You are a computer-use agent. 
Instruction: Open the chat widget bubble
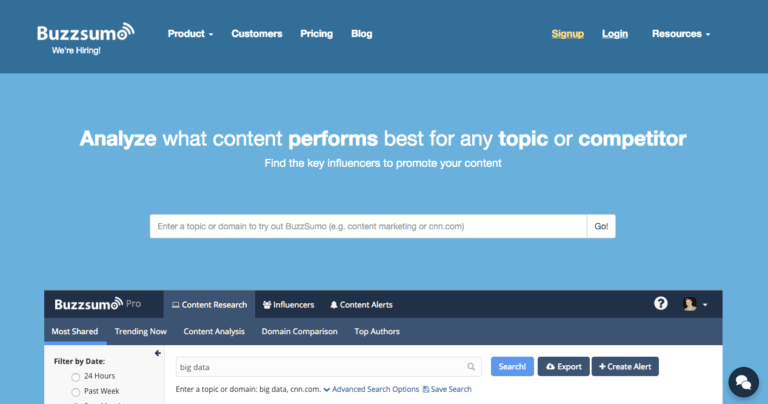(743, 382)
